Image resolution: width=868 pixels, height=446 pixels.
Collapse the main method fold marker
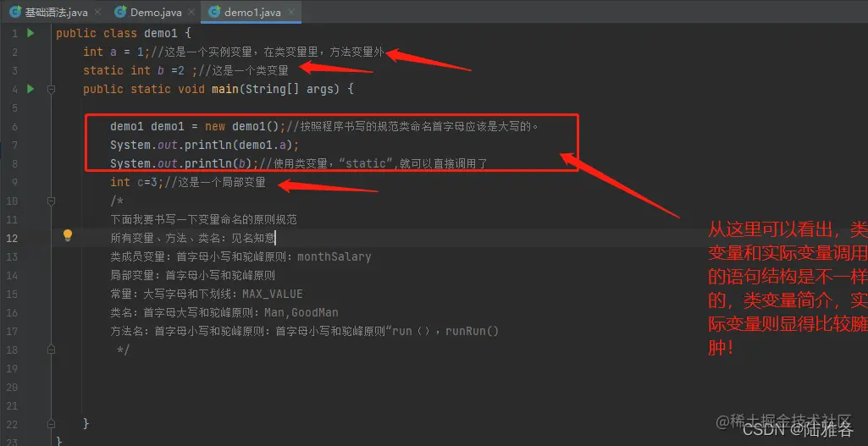(x=51, y=89)
